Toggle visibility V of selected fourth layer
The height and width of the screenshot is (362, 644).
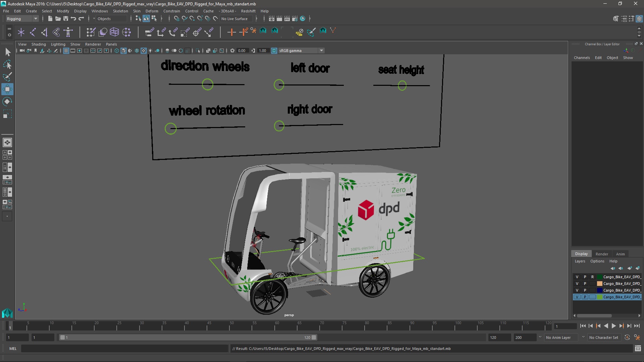577,297
